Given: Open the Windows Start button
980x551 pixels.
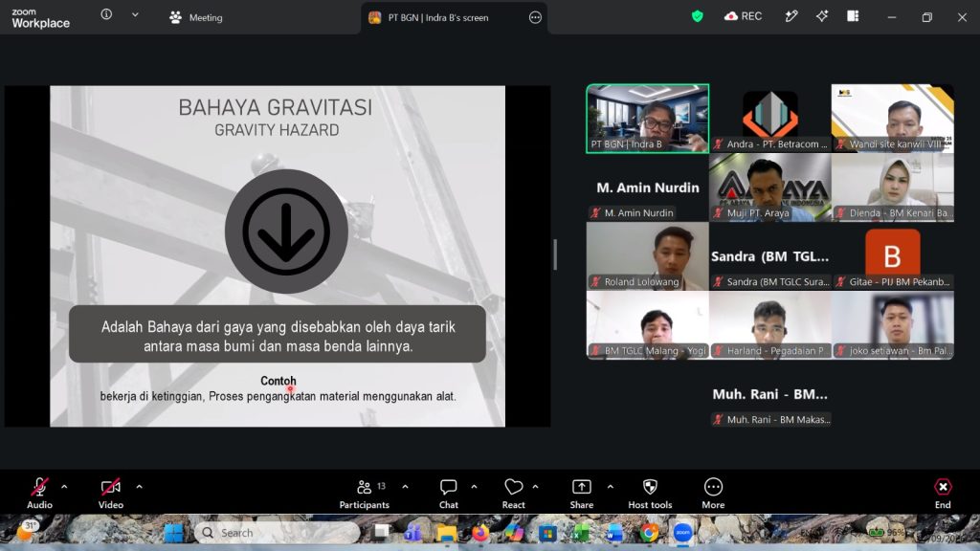Looking at the screenshot, I should click(173, 533).
